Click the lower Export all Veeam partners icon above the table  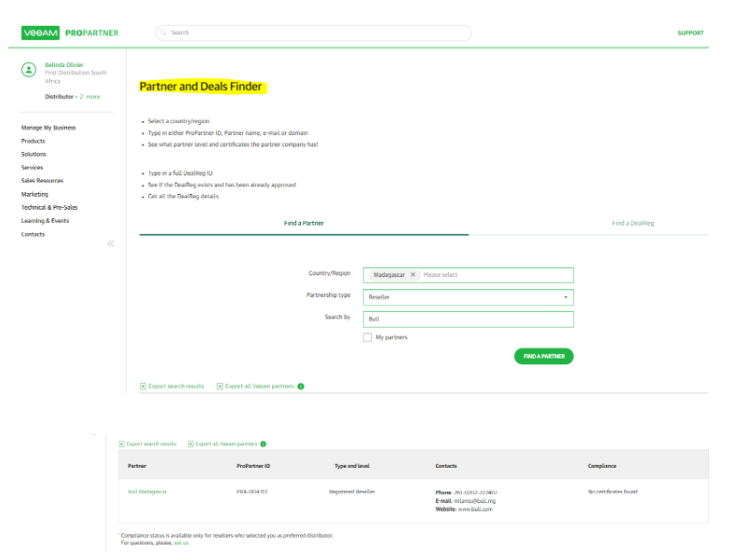pyautogui.click(x=191, y=444)
